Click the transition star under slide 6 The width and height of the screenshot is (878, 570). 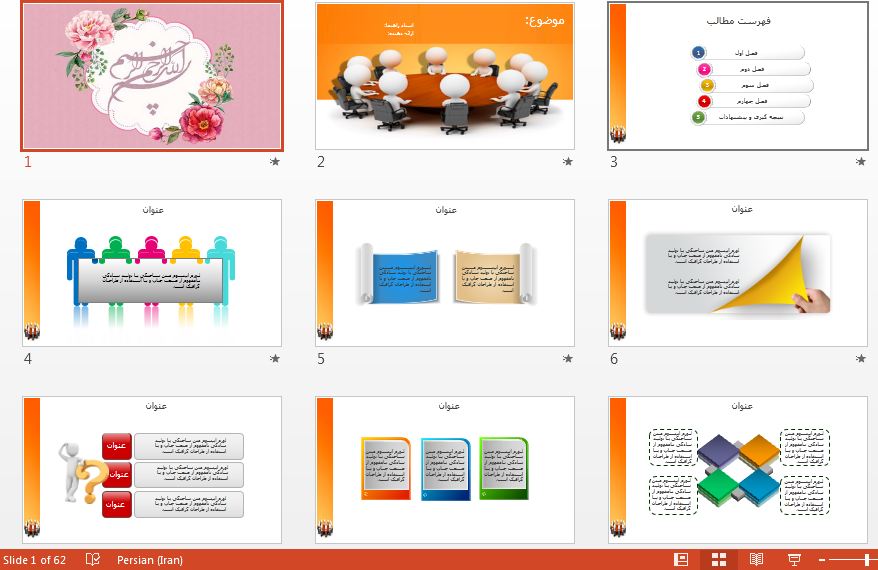861,358
